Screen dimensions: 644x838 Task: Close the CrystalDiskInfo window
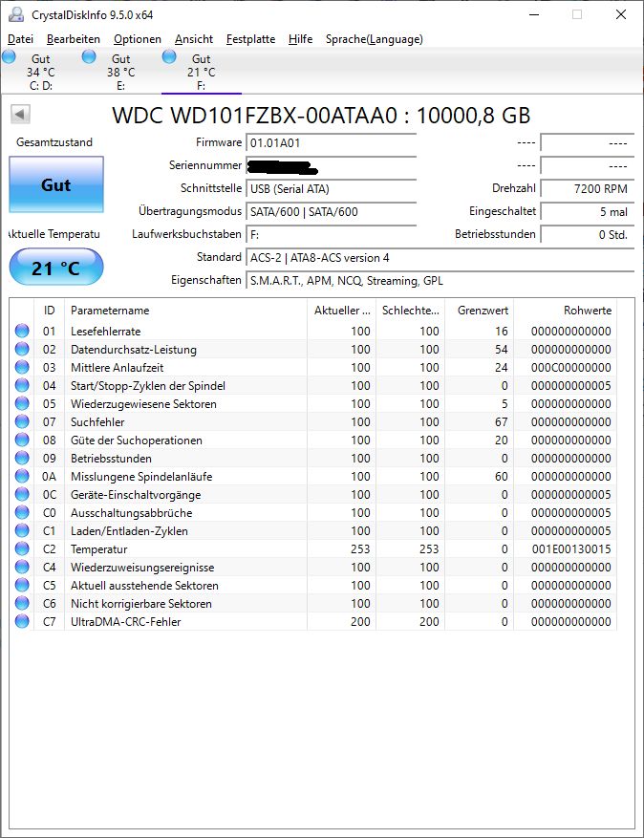pyautogui.click(x=621, y=14)
